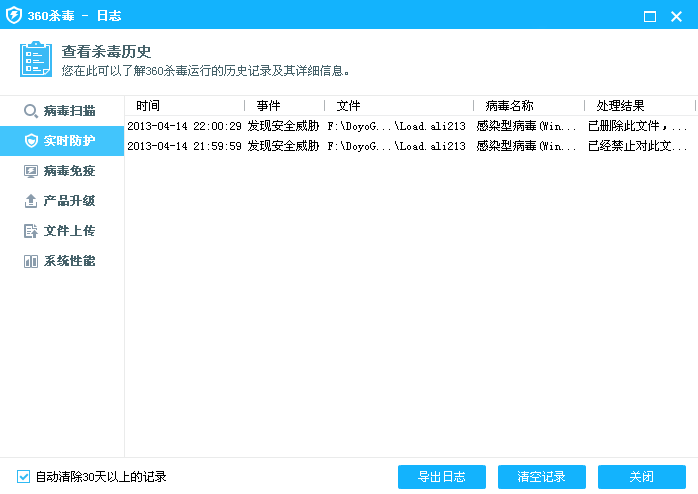
Task: Click the magnifier icon beside 病毒扫描
Action: [31, 111]
